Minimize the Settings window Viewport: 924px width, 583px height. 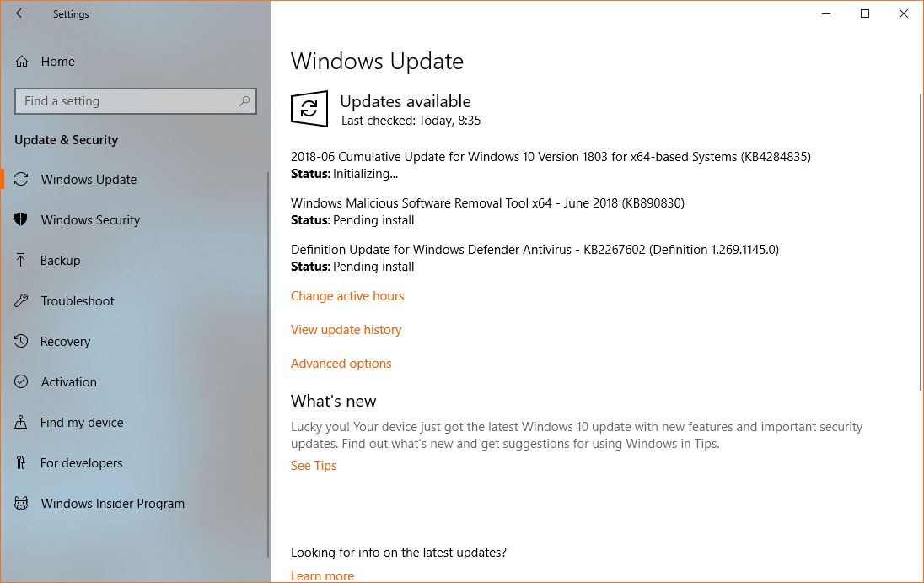[826, 13]
